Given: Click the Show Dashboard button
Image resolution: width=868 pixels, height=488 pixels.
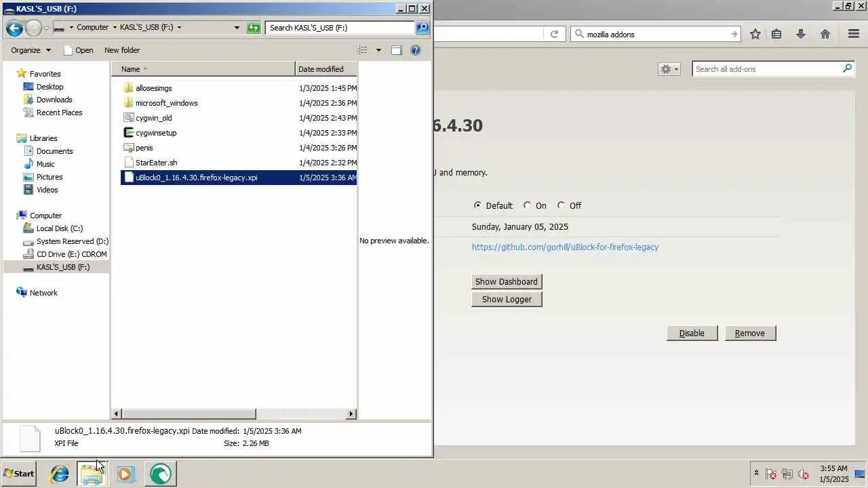Looking at the screenshot, I should pyautogui.click(x=507, y=282).
